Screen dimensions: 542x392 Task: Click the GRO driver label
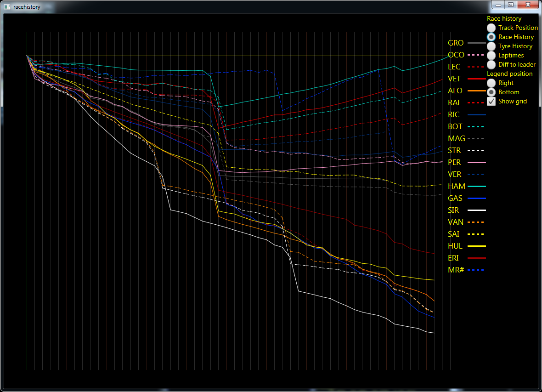(455, 43)
